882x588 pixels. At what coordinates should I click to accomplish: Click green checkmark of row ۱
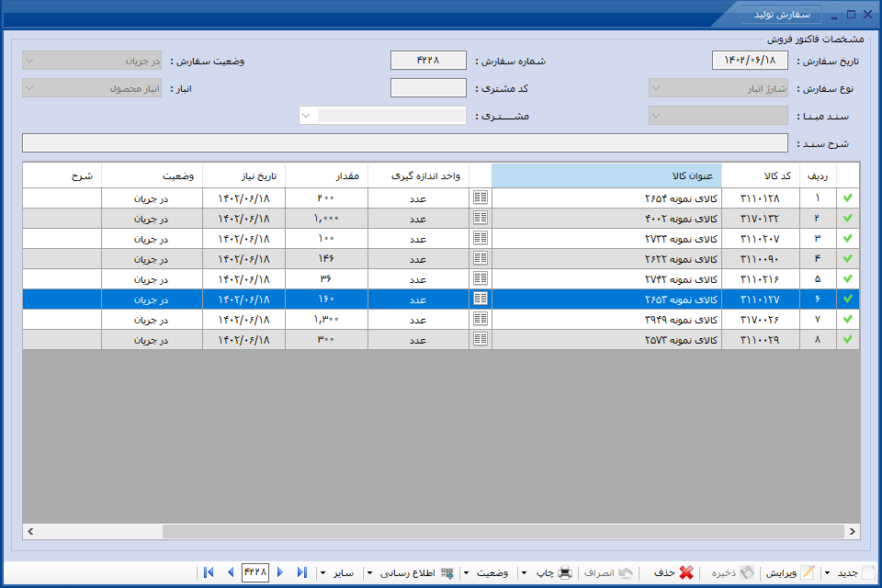[x=848, y=198]
